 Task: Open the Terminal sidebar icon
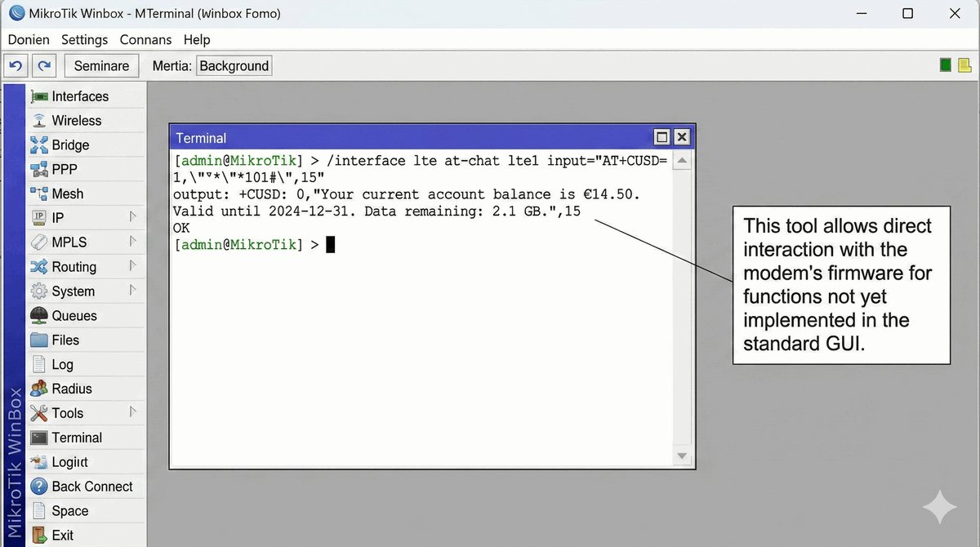pos(39,438)
